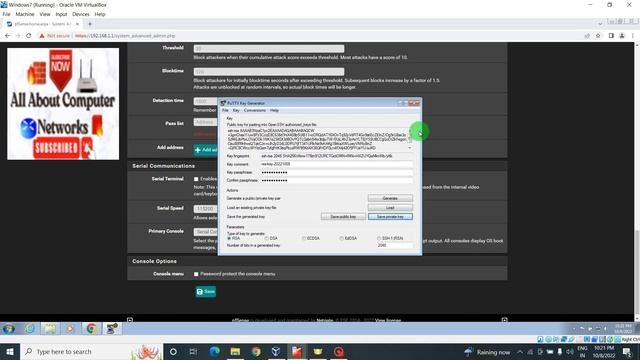Open VirtualBox Machine menu
The width and height of the screenshot is (640, 360).
tap(25, 14)
